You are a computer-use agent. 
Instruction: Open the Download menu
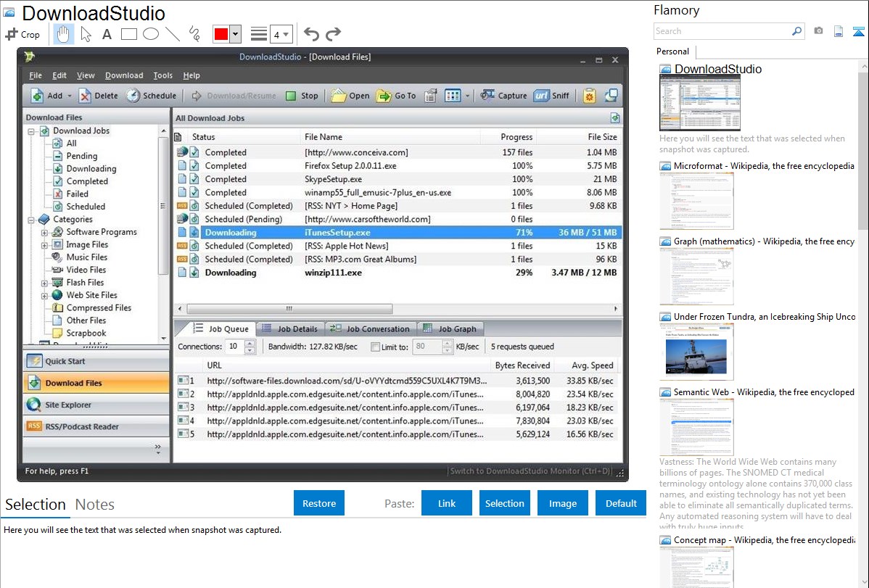(124, 75)
